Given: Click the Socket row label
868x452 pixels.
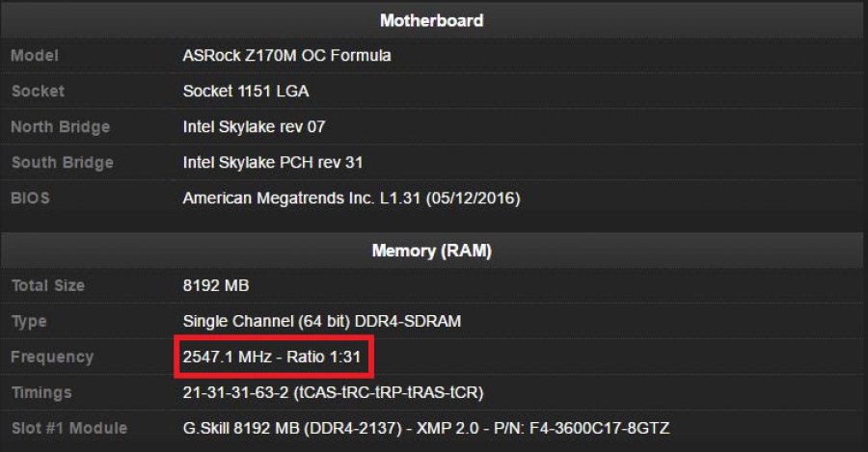Looking at the screenshot, I should tap(38, 91).
